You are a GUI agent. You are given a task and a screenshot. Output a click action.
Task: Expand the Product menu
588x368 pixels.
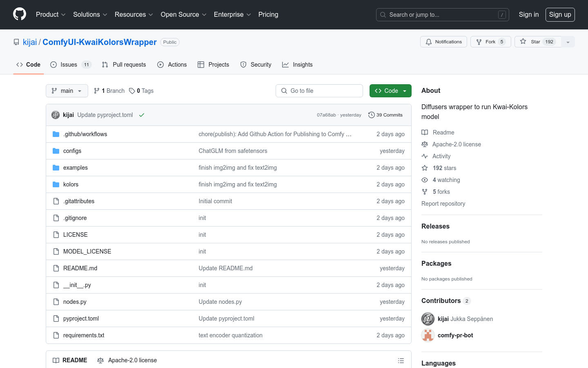point(51,14)
